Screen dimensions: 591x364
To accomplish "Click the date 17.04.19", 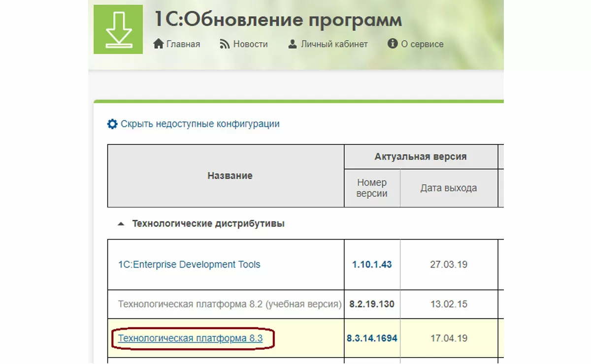I will (448, 338).
